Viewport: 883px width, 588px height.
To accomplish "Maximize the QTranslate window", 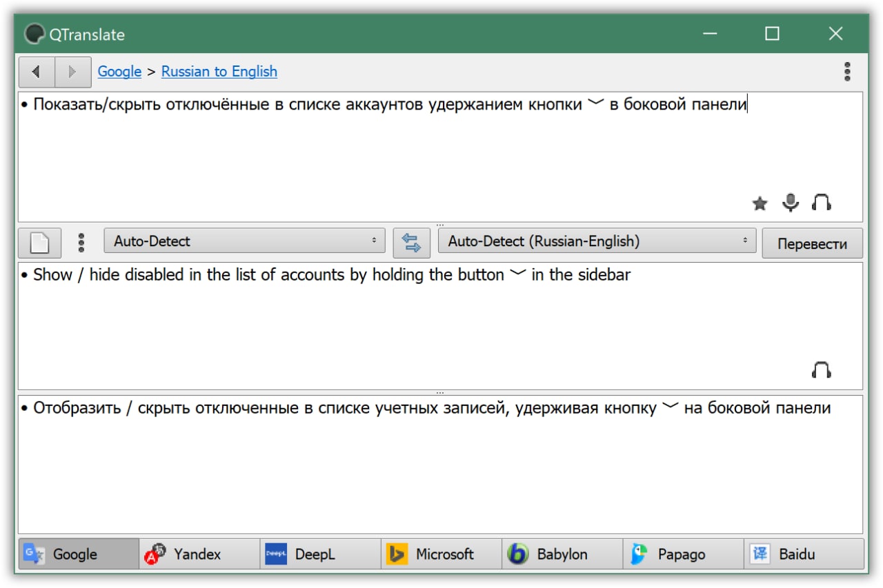I will [x=772, y=34].
